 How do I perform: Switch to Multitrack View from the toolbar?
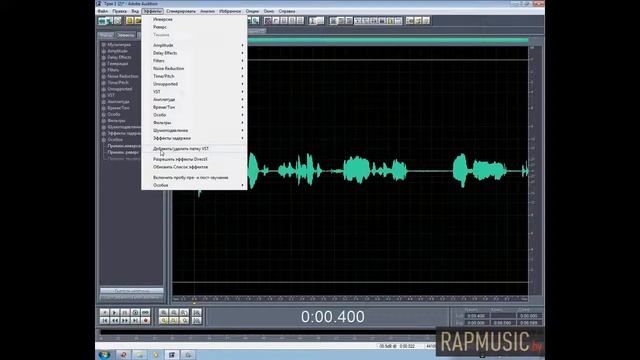(x=109, y=21)
